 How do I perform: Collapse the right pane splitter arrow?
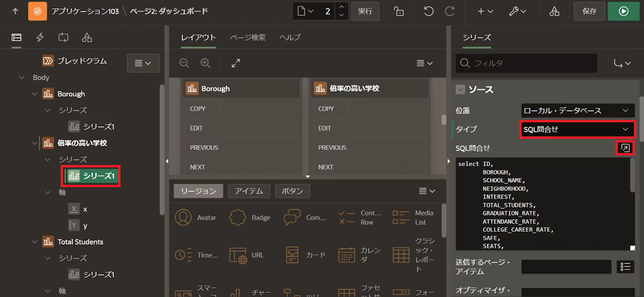[x=449, y=161]
